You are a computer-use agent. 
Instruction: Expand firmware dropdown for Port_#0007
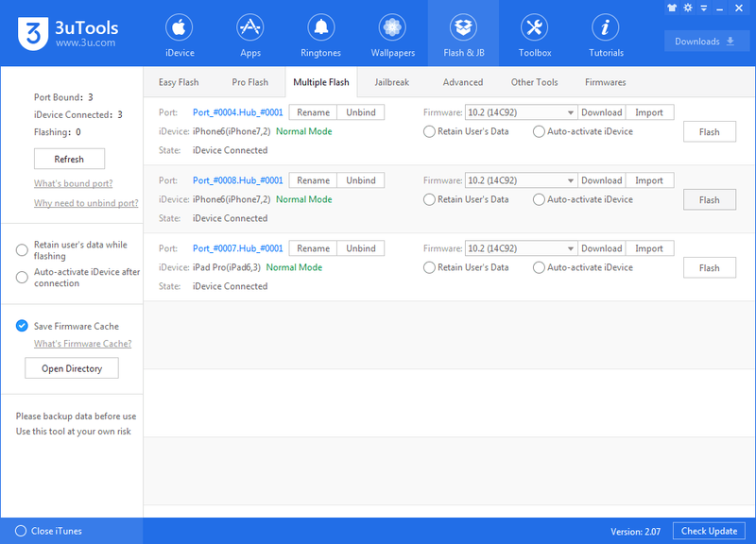click(x=571, y=248)
